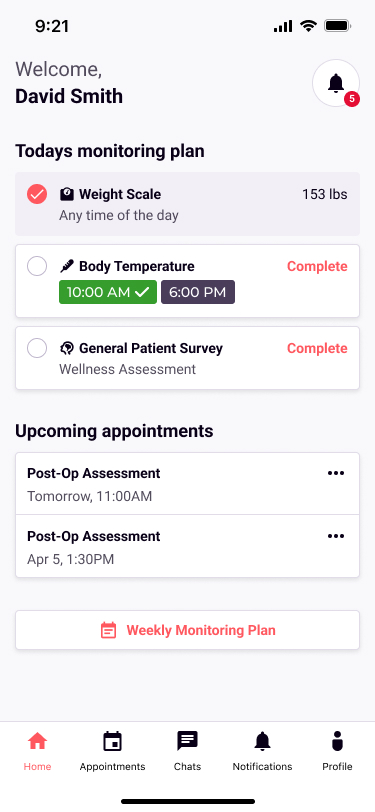Uncheck the Weight Scale completed checkmark
The image size is (375, 812).
pyautogui.click(x=37, y=194)
